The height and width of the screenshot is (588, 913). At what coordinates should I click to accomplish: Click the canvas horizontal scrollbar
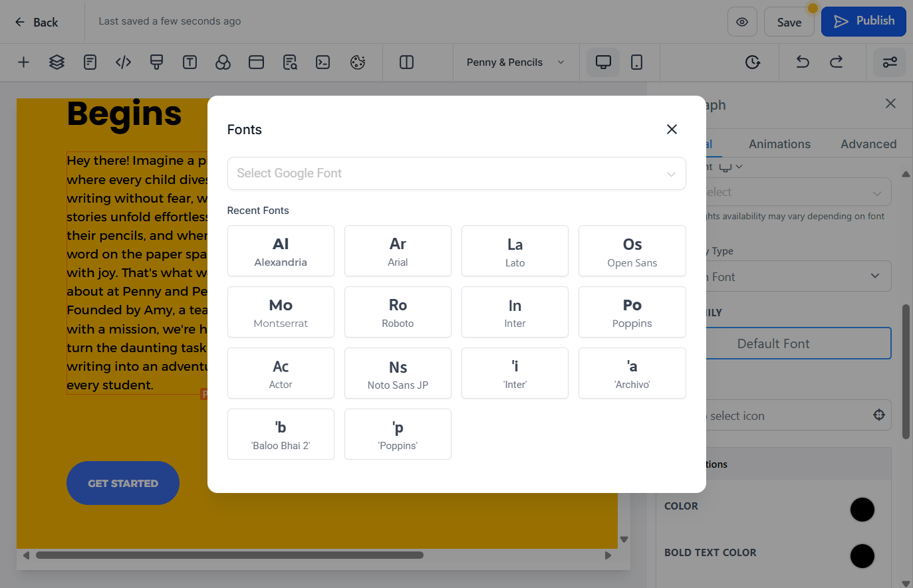229,555
